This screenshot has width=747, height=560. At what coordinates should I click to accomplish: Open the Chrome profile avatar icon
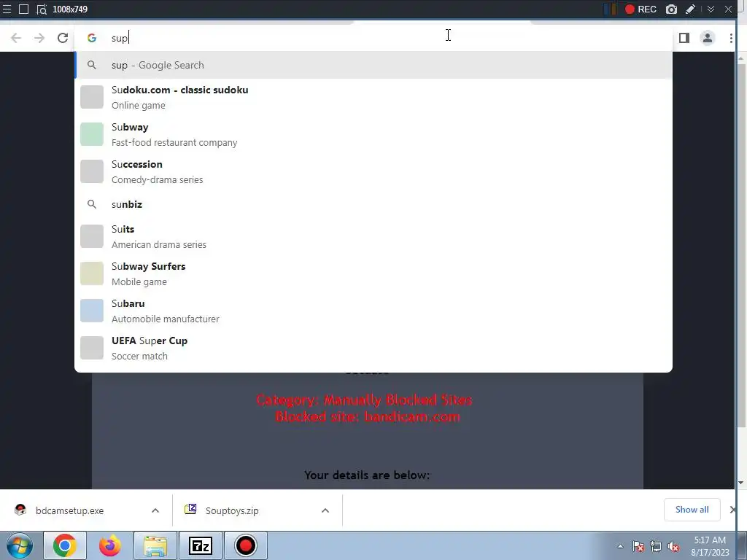pos(708,38)
